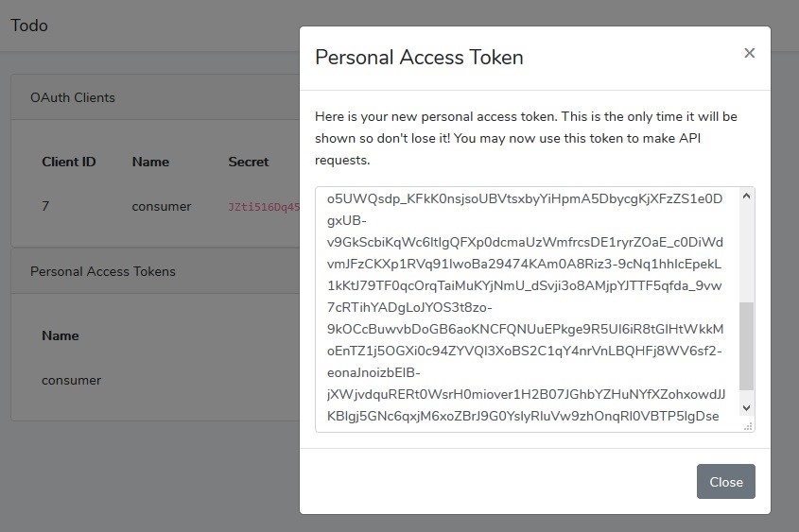This screenshot has width=799, height=532.
Task: Click the Name header in the tokens table
Action: tap(61, 336)
